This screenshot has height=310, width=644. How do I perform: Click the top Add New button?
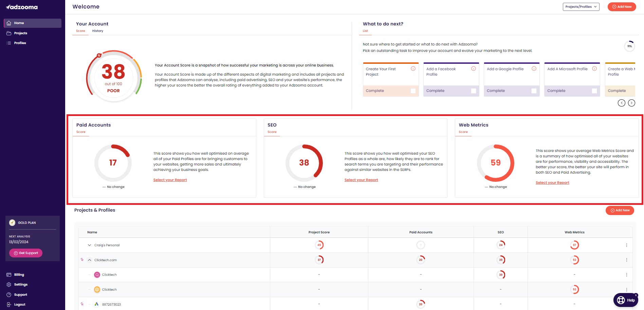pos(622,7)
